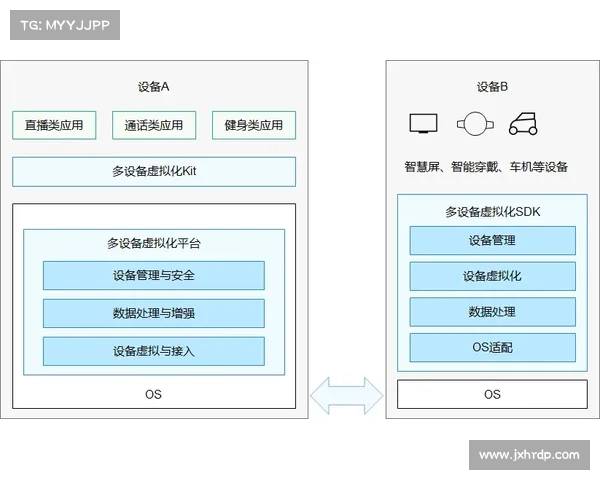Screen dimensions: 600x480
Task: Click the car head unit icon
Action: coord(523,124)
